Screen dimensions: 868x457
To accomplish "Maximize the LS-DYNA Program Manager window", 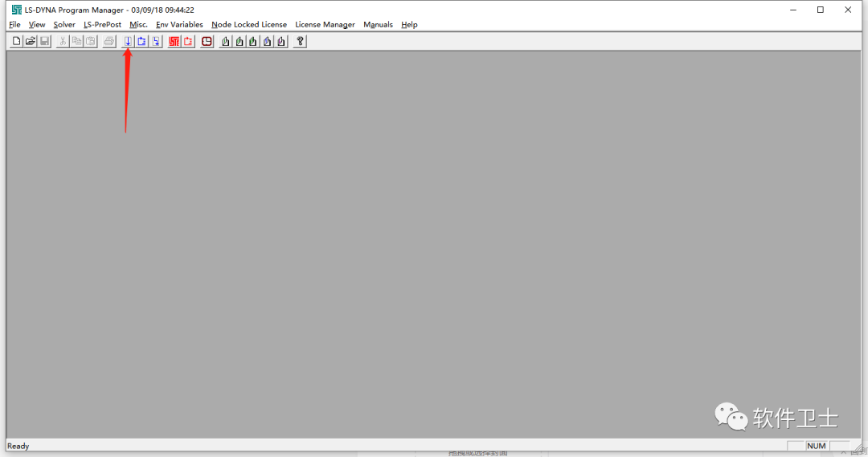I will (821, 10).
